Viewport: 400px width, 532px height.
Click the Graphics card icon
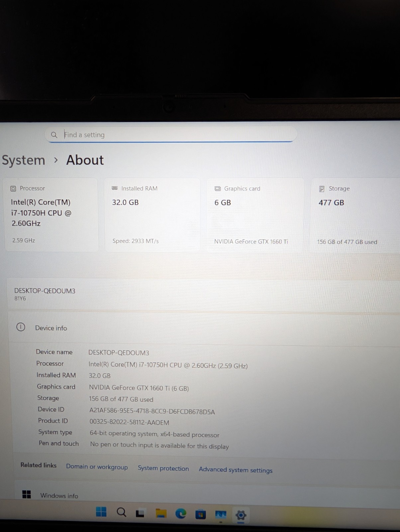coord(218,189)
